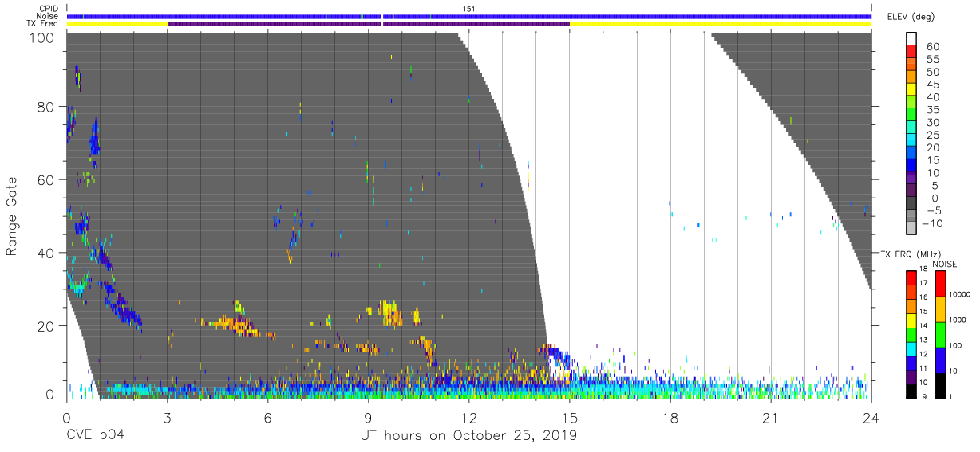The width and height of the screenshot is (980, 452).
Task: Select the Noise row label at top left
Action: click(x=49, y=16)
